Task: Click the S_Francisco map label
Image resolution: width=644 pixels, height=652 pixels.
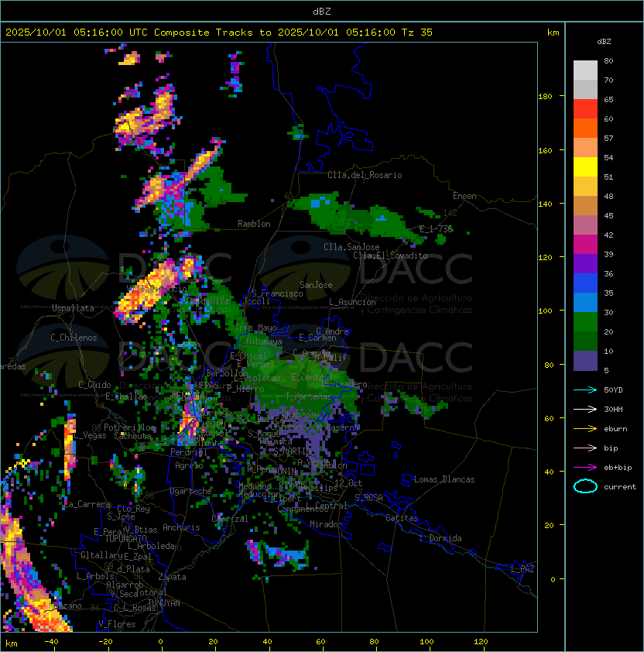Action: pos(277,293)
